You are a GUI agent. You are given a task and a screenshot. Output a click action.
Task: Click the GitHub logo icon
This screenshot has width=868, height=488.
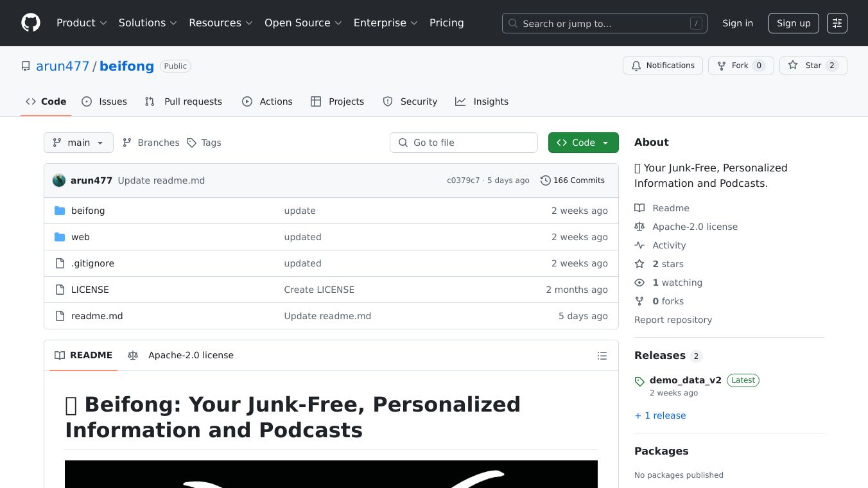pyautogui.click(x=31, y=23)
